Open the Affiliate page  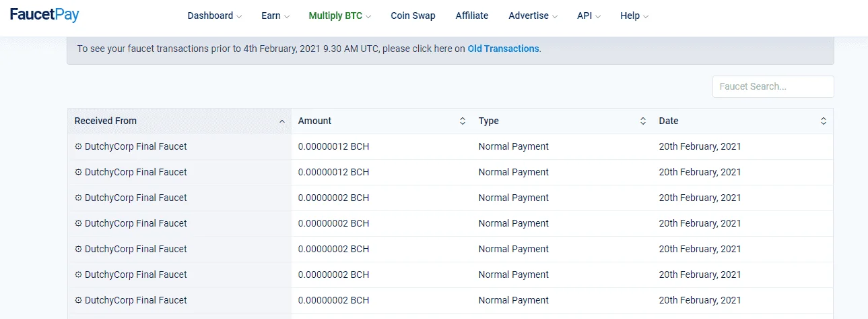click(x=472, y=16)
